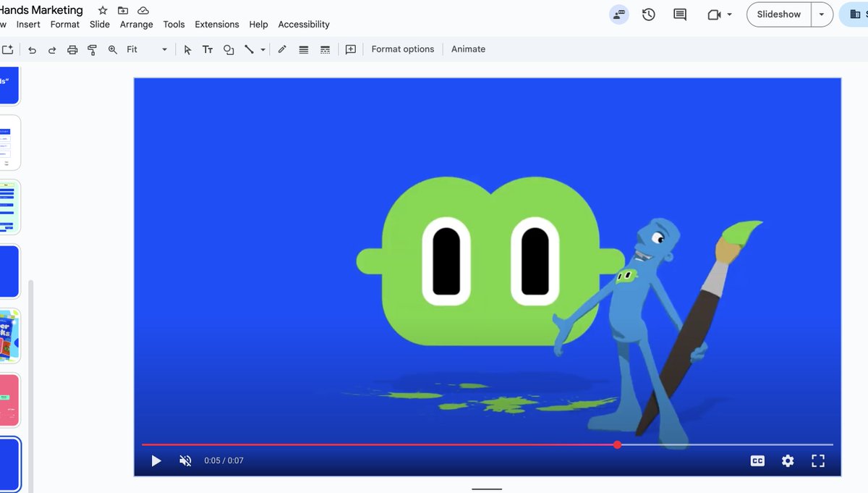Open border color pencil icon
The width and height of the screenshot is (868, 493).
(282, 49)
